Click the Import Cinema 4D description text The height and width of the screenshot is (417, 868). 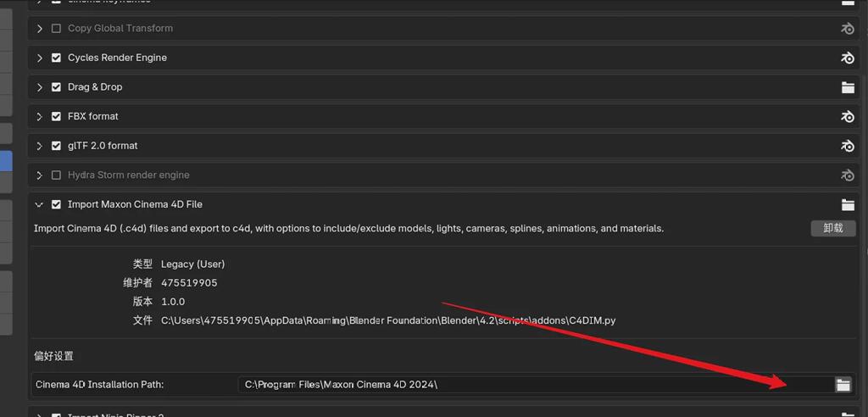tap(348, 228)
